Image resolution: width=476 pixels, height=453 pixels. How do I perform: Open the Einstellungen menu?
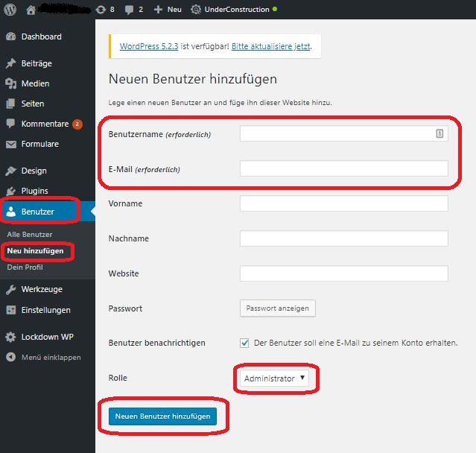point(45,310)
